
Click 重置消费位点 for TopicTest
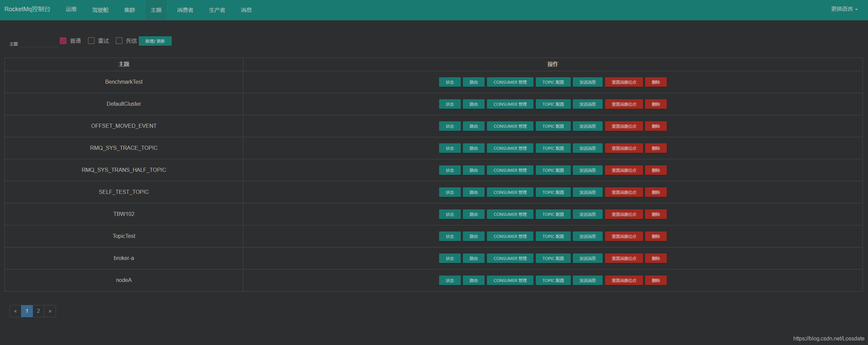click(624, 236)
